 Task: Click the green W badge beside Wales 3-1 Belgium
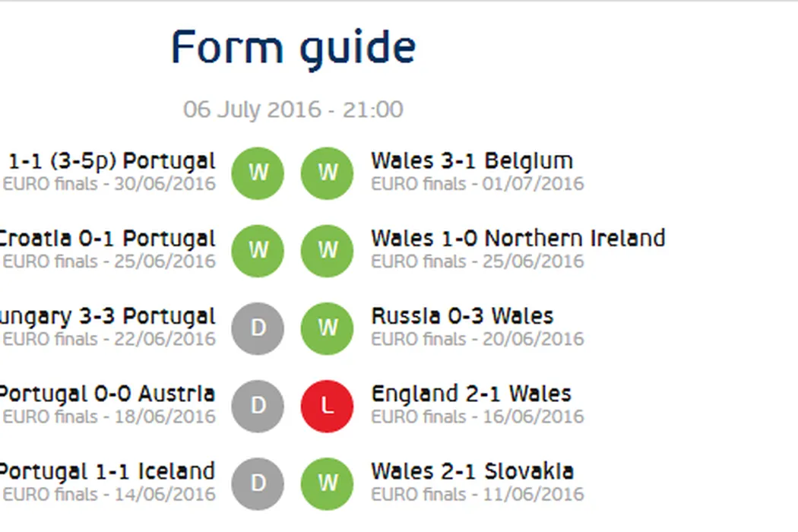(x=327, y=173)
